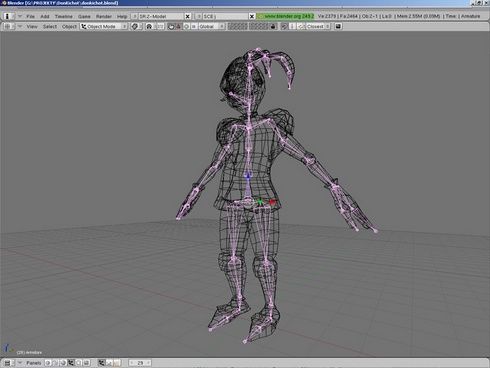Click the frame number 29 field
Viewport: 490px width, 368px height.
(x=140, y=363)
